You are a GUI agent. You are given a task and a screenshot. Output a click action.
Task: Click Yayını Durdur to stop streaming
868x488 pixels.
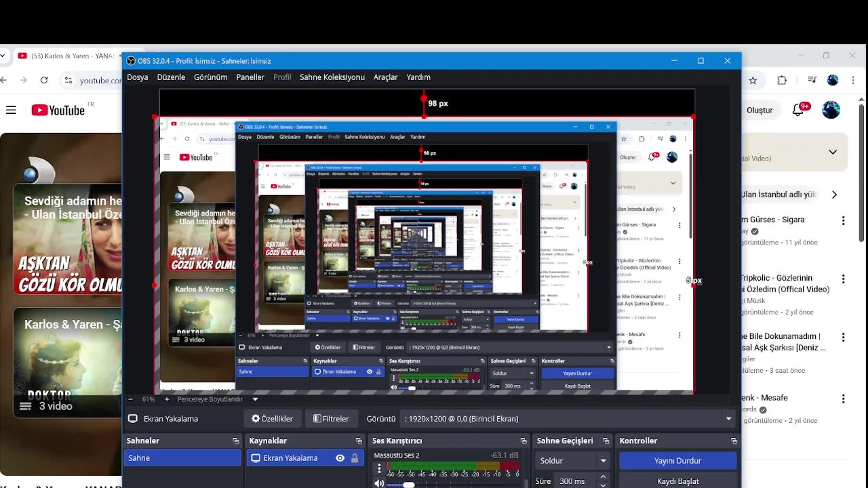pos(677,461)
